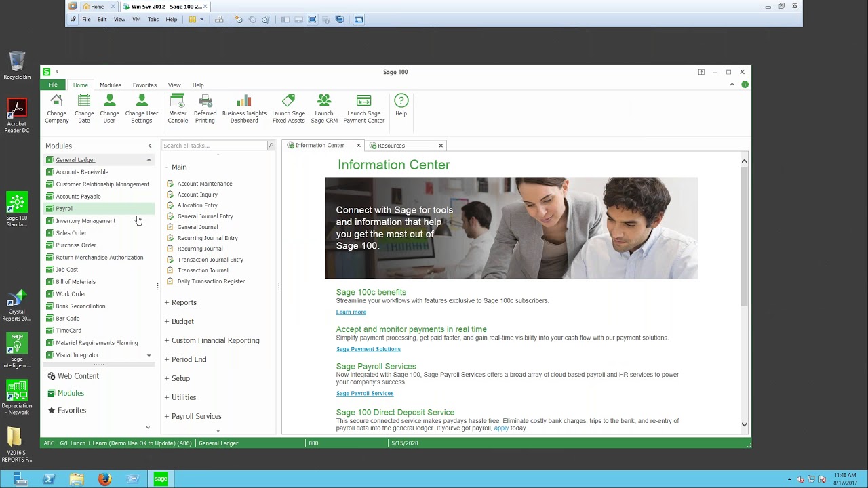Click the search magnifier in tasks box
Image resolution: width=868 pixels, height=488 pixels.
click(x=271, y=146)
